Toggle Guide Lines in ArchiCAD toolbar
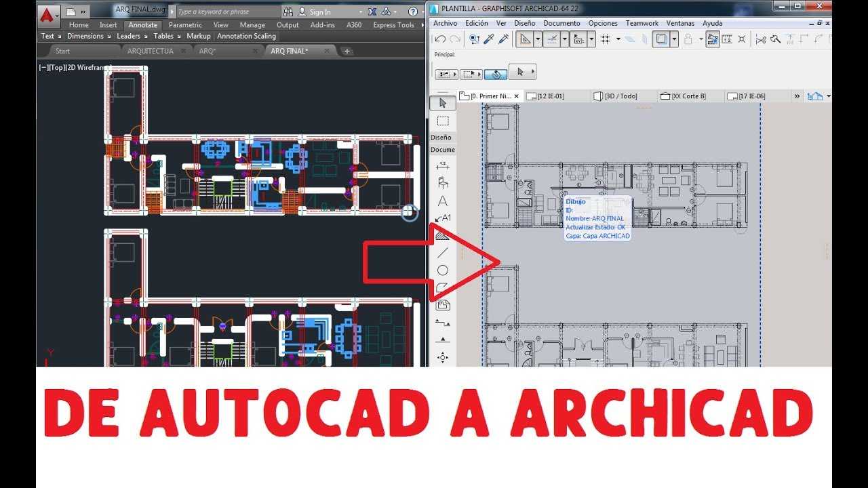This screenshot has height=488, width=868. (524, 39)
